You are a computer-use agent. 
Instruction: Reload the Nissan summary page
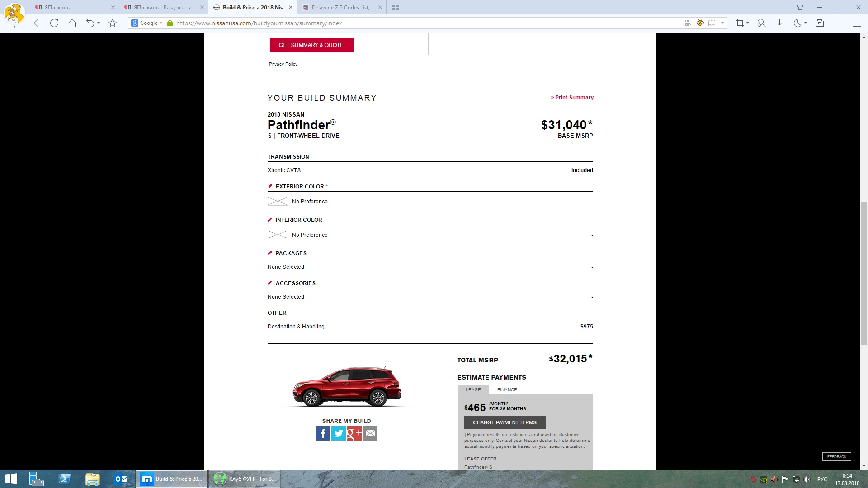[54, 23]
